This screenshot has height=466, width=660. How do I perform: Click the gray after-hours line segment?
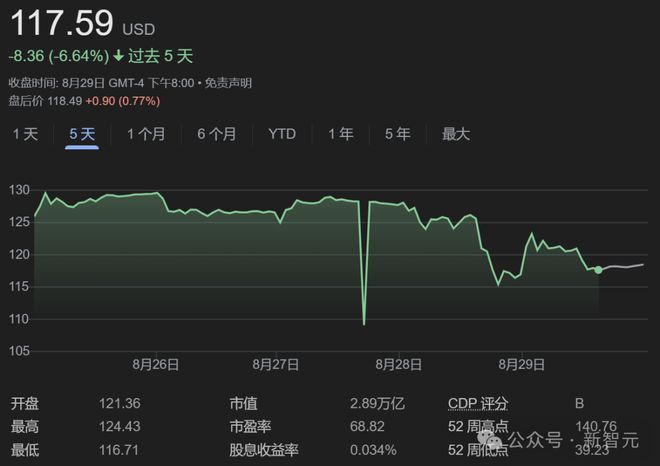(x=622, y=266)
